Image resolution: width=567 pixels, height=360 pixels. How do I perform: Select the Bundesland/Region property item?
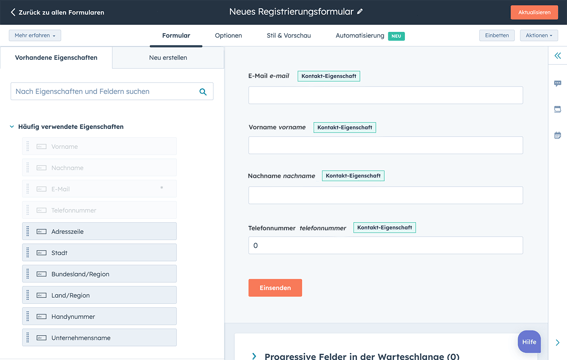(x=99, y=274)
